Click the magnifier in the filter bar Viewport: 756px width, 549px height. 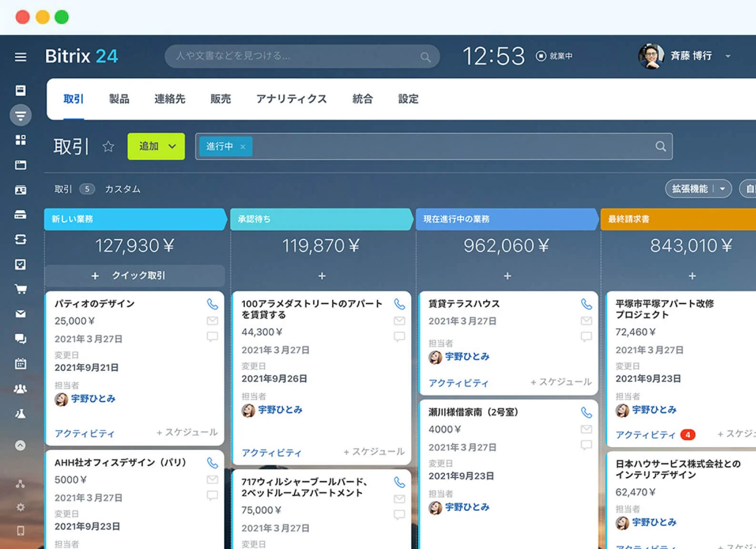point(660,146)
